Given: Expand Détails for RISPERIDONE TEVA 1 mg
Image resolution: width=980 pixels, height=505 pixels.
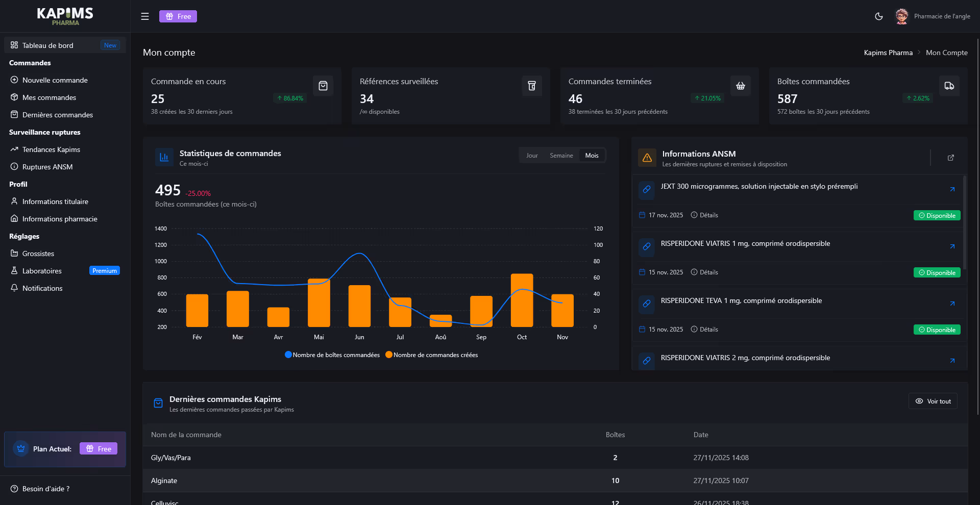Looking at the screenshot, I should [x=704, y=329].
